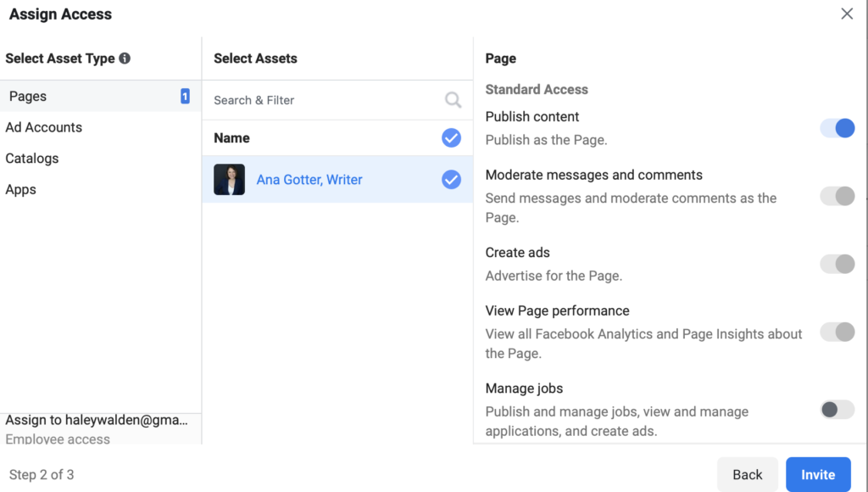The image size is (868, 492).
Task: Go back with the Back button
Action: tap(747, 474)
